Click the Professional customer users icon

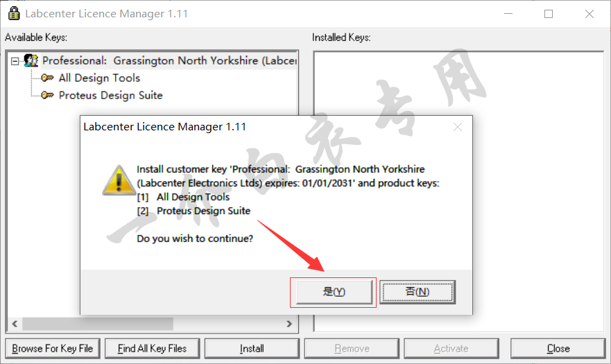point(31,60)
